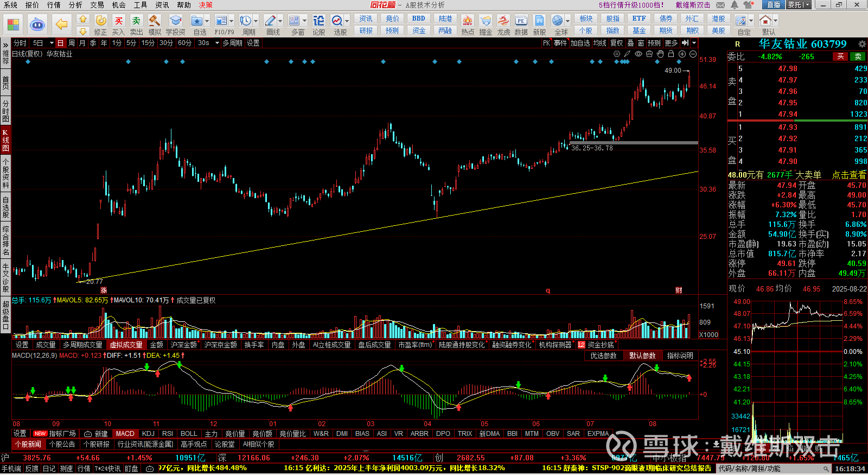This screenshot has width=868, height=475.
Task: Open the 龙虎 dragon icon
Action: (x=503, y=21)
